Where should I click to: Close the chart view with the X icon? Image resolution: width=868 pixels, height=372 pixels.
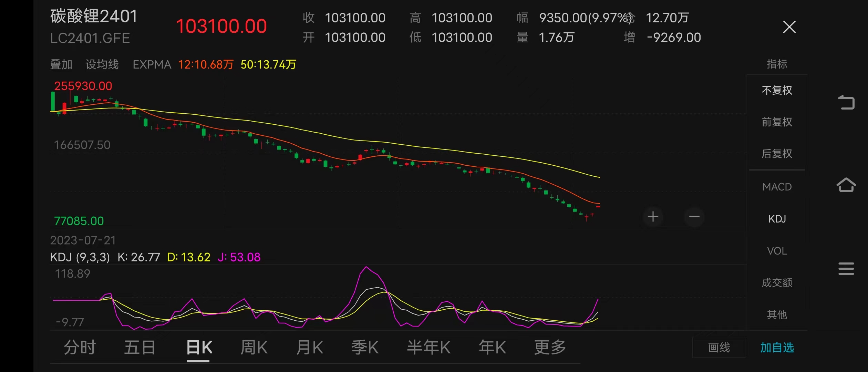[x=789, y=27]
